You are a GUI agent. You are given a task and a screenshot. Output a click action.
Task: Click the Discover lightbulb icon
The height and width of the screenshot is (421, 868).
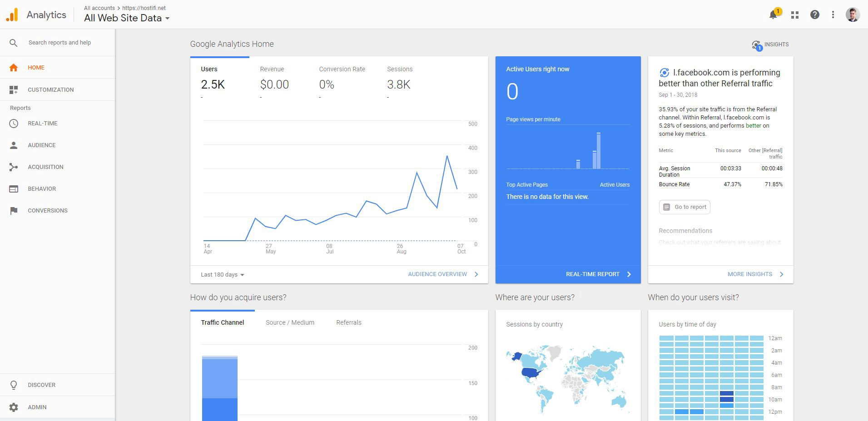14,385
